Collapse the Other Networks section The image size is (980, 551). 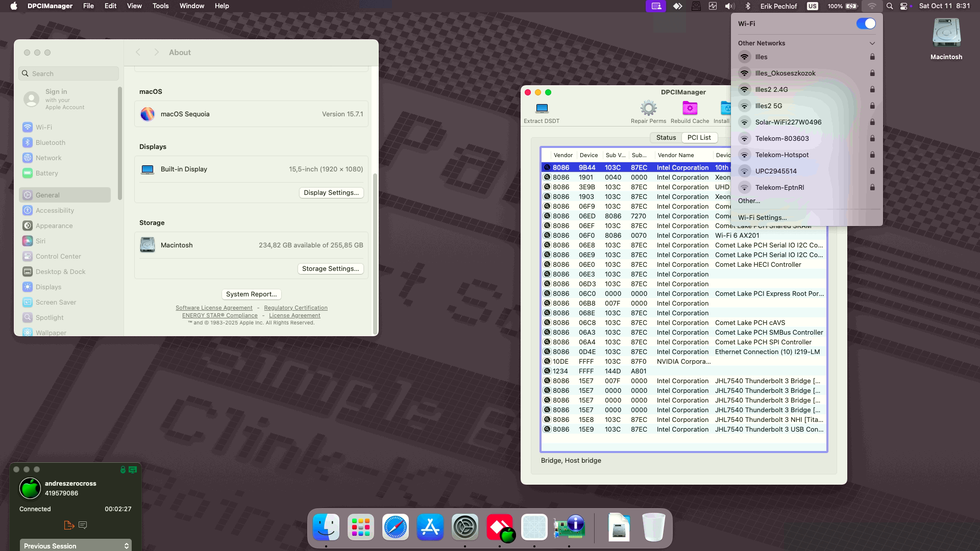point(872,43)
